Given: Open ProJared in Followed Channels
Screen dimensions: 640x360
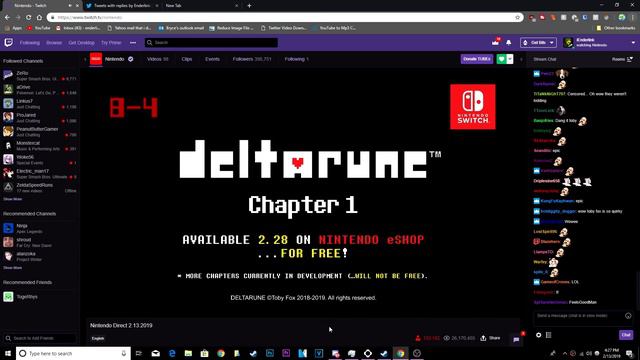Looking at the screenshot, I should click(40, 118).
